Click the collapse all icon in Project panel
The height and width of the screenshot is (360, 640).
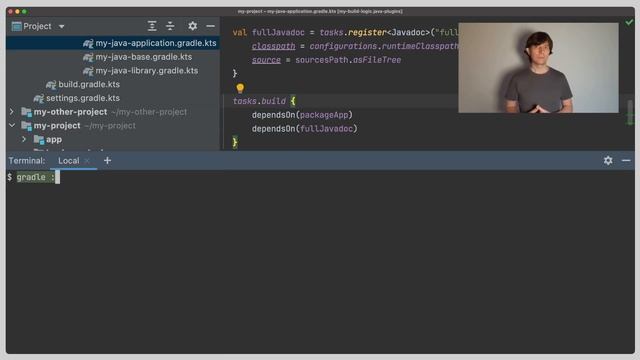point(170,26)
